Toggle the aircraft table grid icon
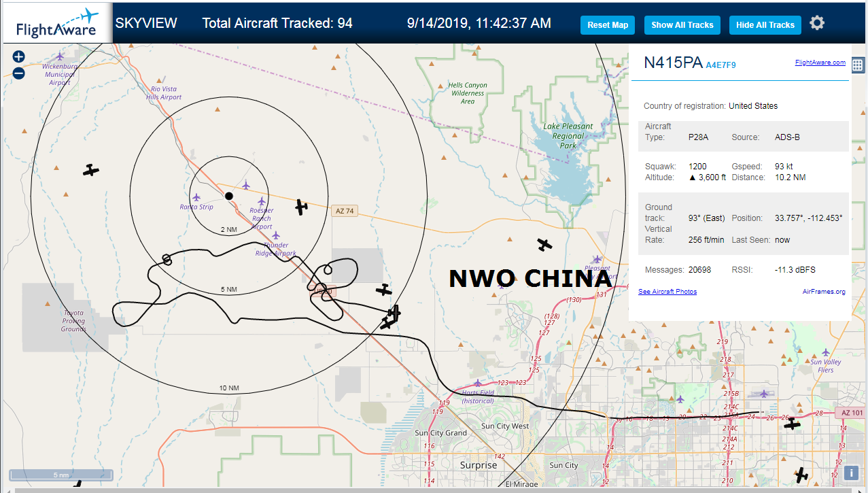 click(x=858, y=65)
